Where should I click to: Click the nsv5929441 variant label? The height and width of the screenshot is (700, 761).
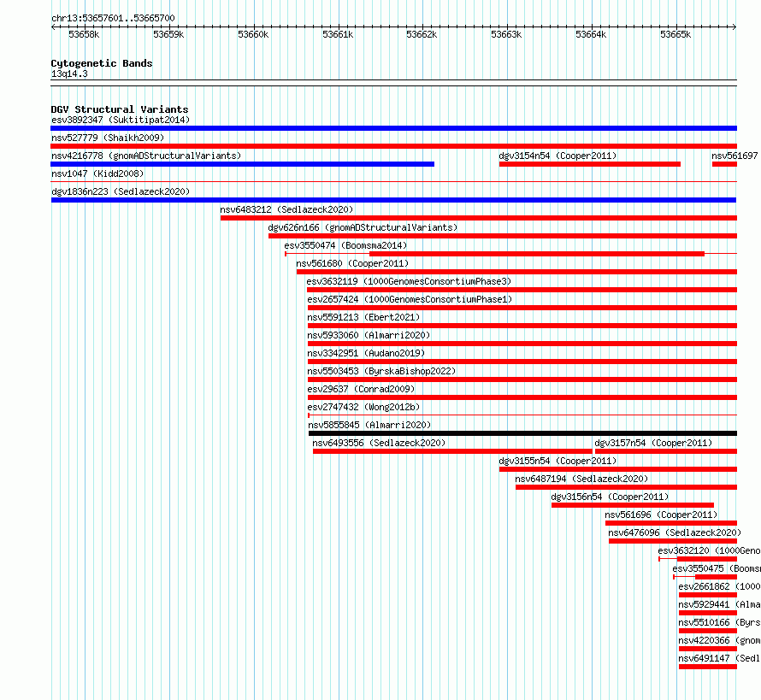tap(719, 604)
